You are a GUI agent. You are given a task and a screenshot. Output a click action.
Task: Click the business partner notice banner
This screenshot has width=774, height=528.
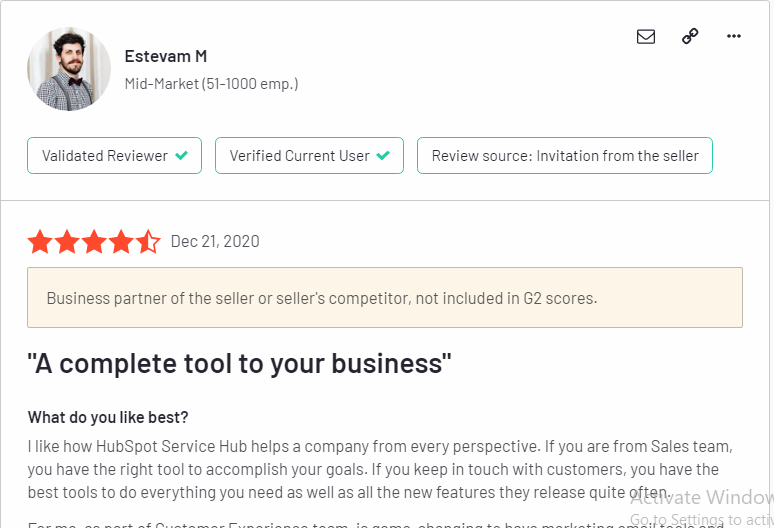[385, 298]
